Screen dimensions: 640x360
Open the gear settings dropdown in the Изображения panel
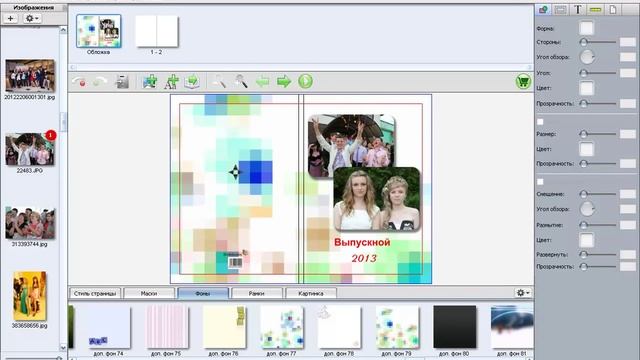(32, 18)
